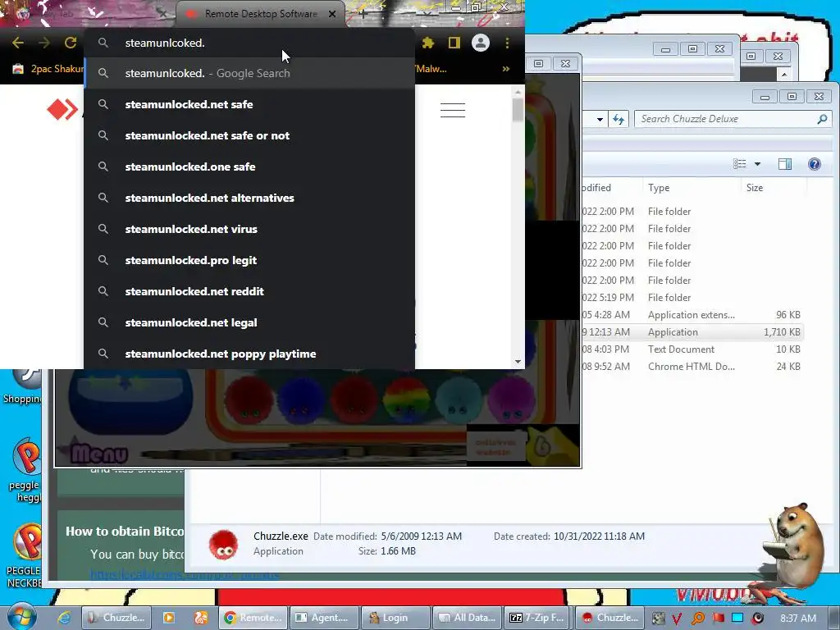Open Windows Media Player taskbar icon
Image resolution: width=840 pixels, height=630 pixels.
[x=169, y=618]
